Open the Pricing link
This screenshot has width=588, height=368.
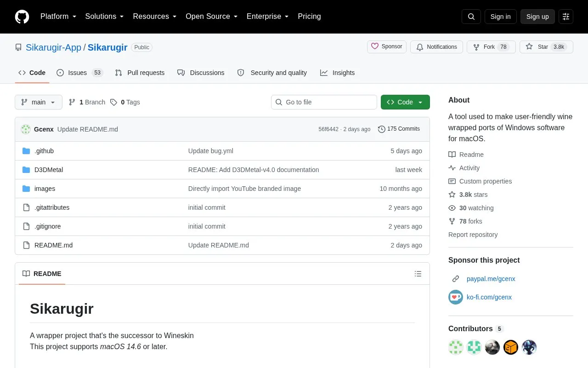(x=309, y=17)
